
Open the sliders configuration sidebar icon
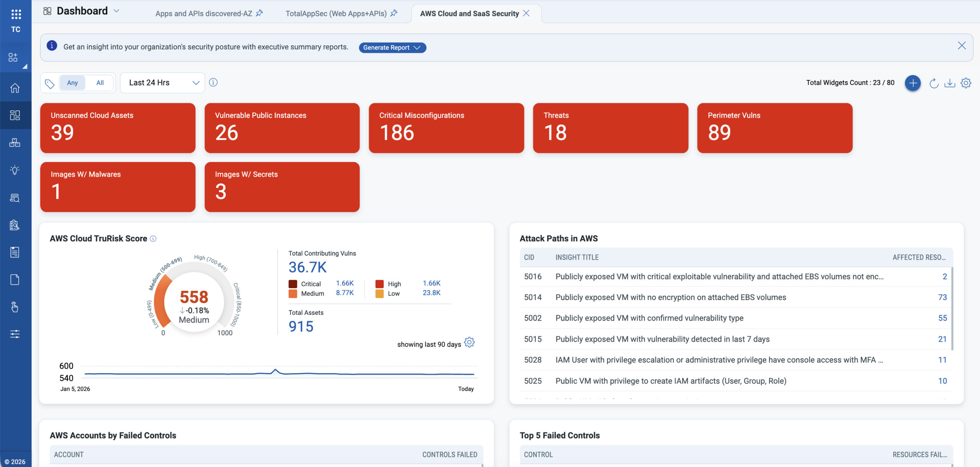(15, 334)
